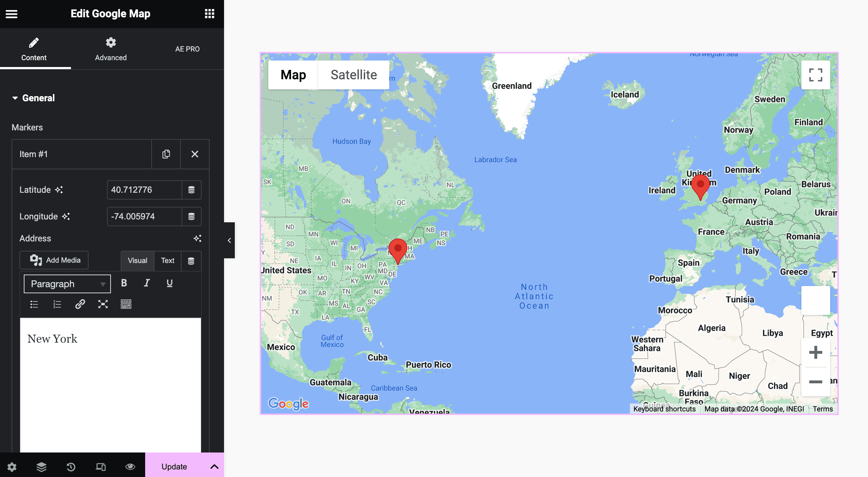This screenshot has height=477, width=868.
Task: Toggle map fullscreen view
Action: [x=815, y=75]
